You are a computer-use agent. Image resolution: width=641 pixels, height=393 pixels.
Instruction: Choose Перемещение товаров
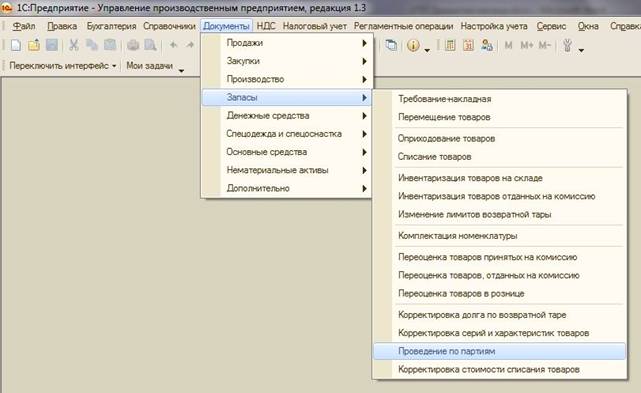click(x=500, y=117)
